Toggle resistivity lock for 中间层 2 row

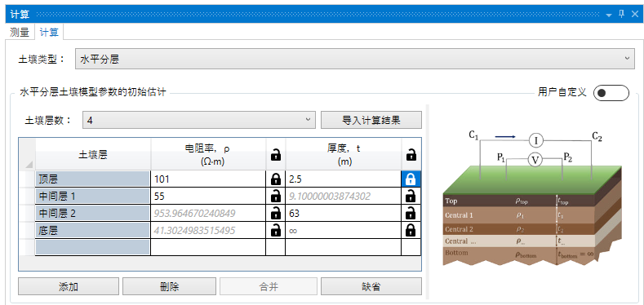[276, 214]
